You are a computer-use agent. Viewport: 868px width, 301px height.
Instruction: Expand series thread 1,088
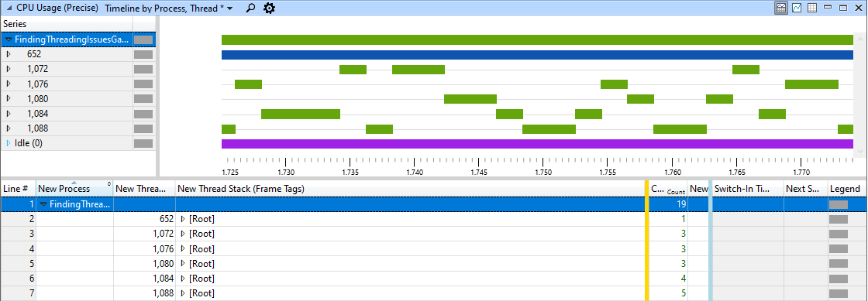tap(9, 128)
